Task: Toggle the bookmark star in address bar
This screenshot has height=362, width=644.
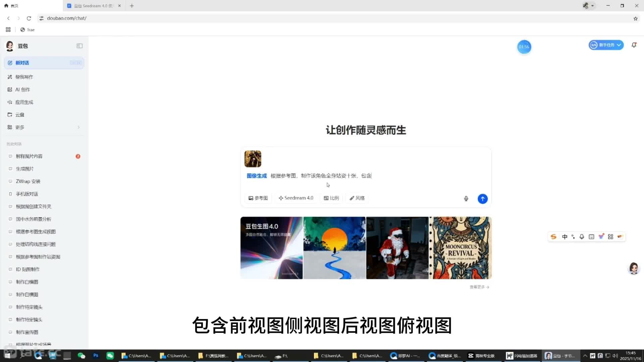Action: click(x=635, y=18)
